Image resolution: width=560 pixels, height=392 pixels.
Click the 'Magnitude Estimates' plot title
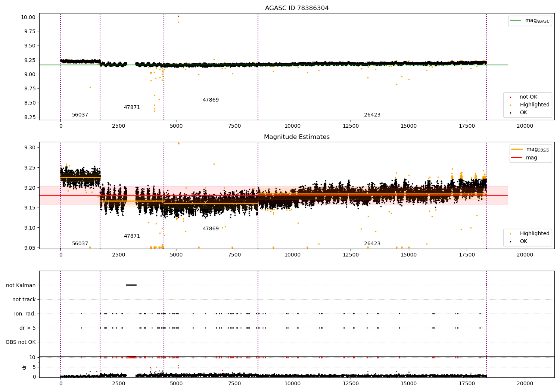pyautogui.click(x=297, y=137)
